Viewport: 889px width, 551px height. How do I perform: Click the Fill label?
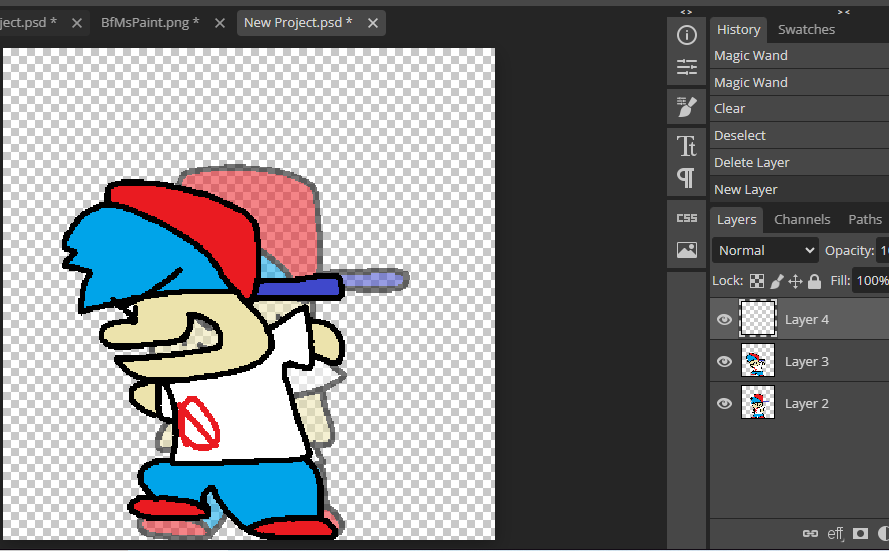point(840,281)
